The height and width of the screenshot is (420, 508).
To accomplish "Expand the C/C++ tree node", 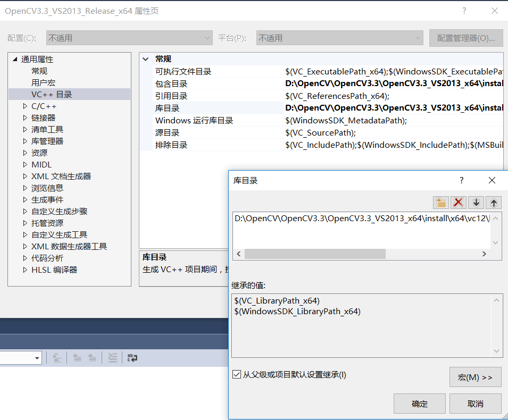I will (x=25, y=106).
